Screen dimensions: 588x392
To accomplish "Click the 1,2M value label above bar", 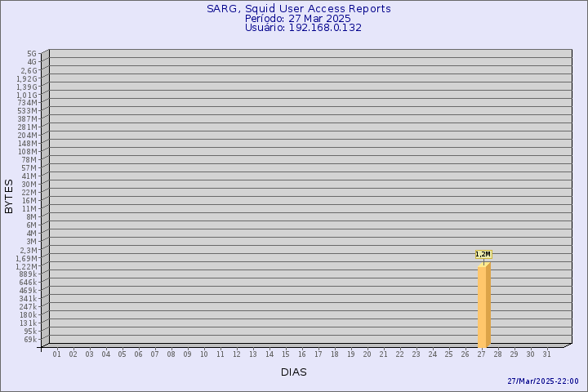I will click(x=483, y=254).
